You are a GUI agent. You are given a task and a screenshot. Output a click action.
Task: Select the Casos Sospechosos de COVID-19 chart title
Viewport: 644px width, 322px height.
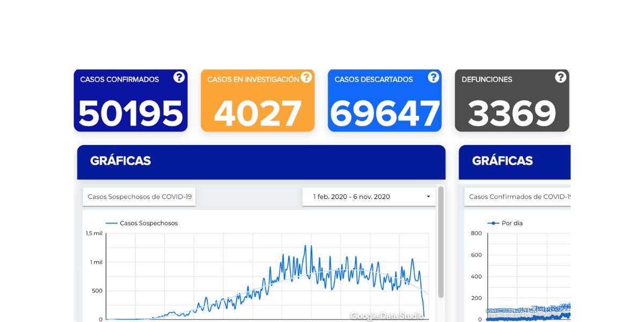click(140, 196)
